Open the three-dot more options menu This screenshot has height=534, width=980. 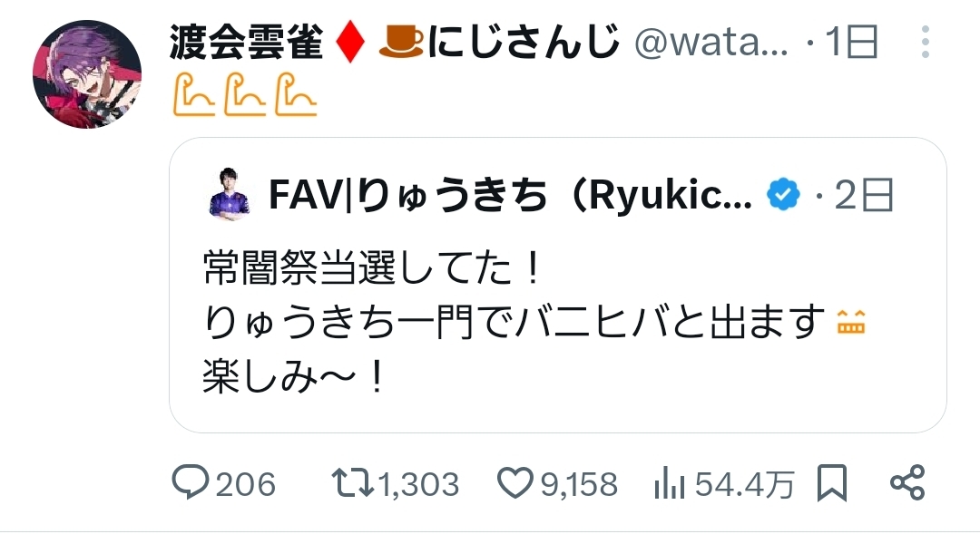[x=926, y=43]
